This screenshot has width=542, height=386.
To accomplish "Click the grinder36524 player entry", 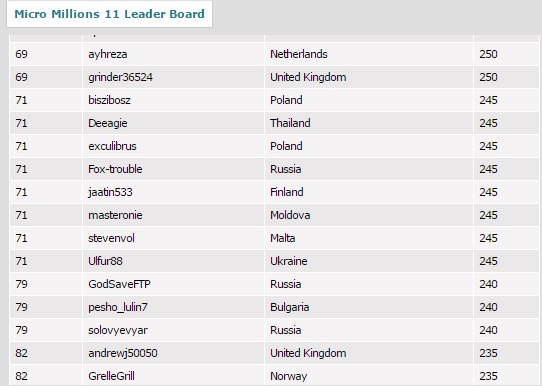I will 120,77.
